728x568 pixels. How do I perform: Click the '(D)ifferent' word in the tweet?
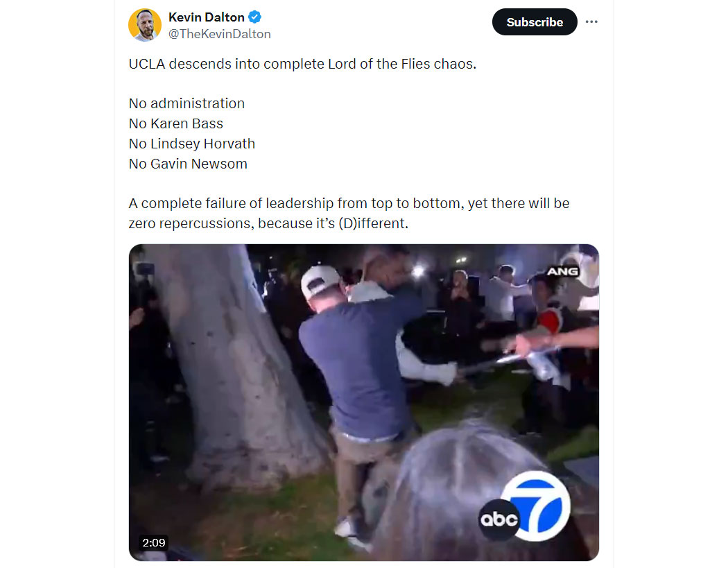pyautogui.click(x=373, y=223)
